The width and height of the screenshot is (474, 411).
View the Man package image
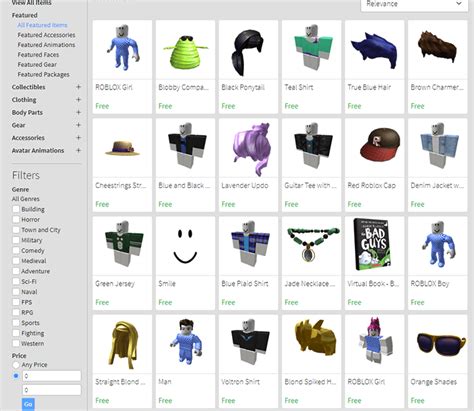[x=185, y=344]
